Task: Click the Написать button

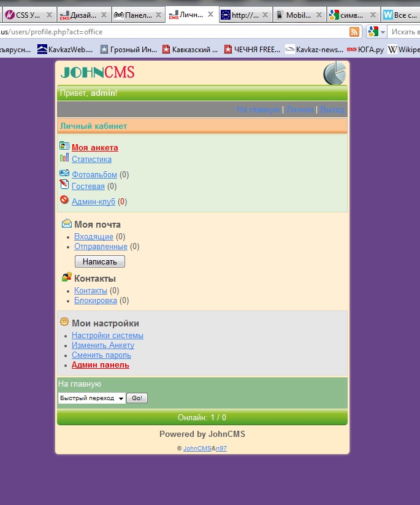Action: pos(100,261)
